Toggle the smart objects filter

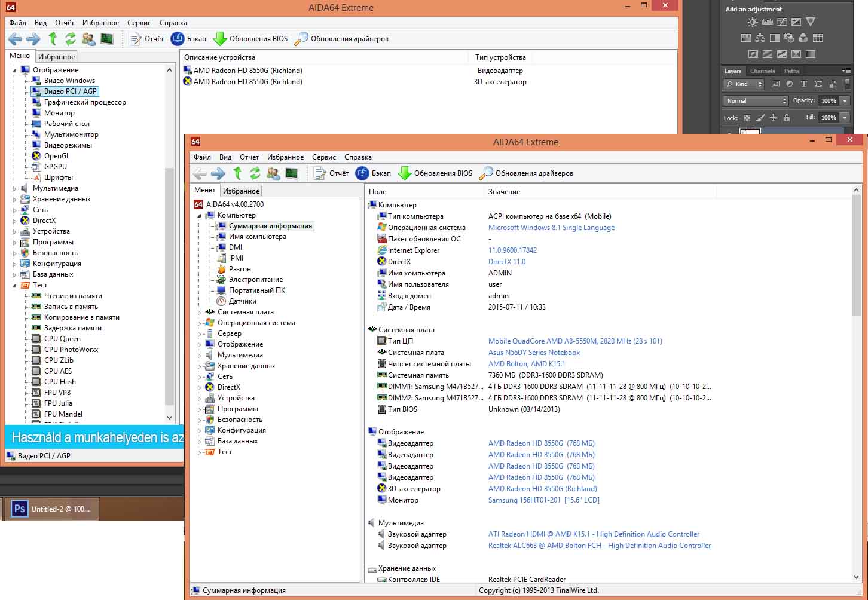(833, 84)
